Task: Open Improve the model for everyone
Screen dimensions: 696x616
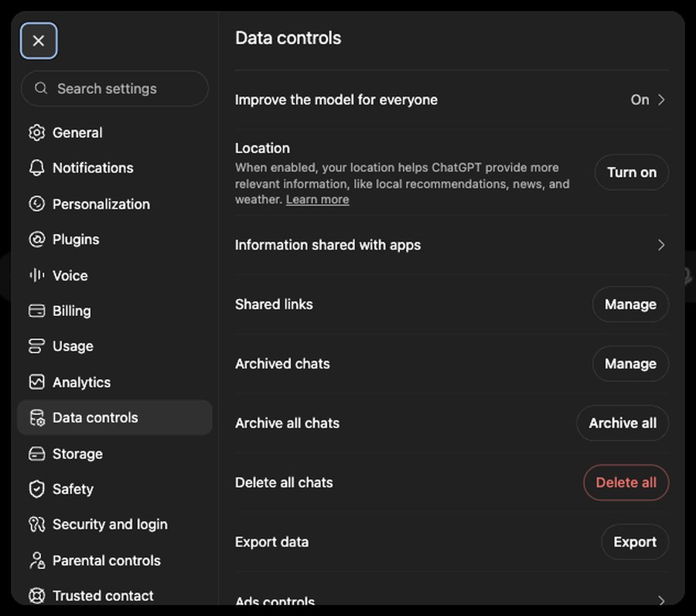Action: pyautogui.click(x=452, y=100)
